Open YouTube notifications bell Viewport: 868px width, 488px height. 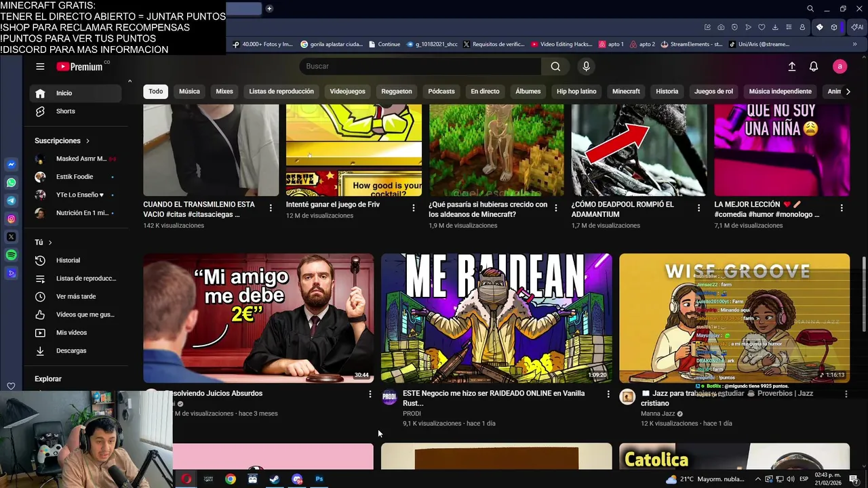tap(814, 66)
